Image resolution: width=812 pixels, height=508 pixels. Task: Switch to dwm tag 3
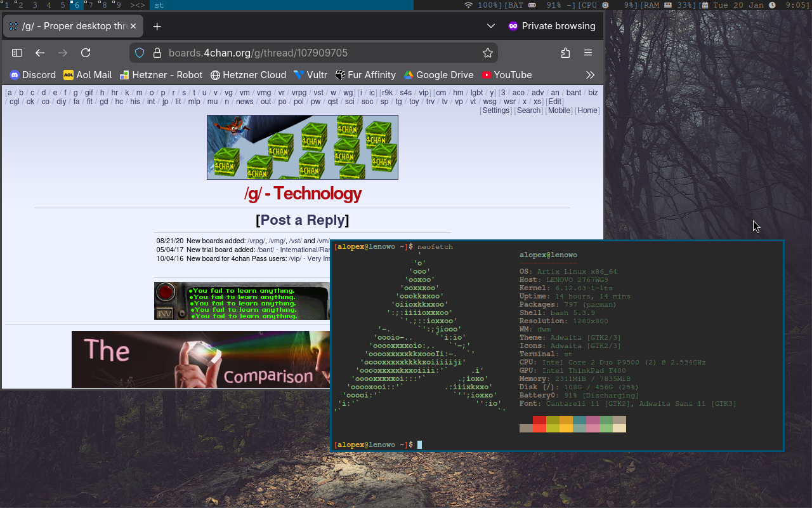point(34,5)
